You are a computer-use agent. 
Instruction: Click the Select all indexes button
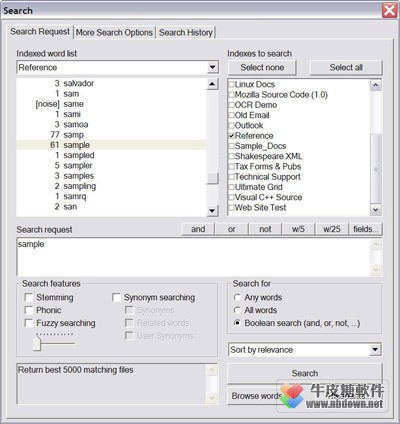tap(346, 67)
